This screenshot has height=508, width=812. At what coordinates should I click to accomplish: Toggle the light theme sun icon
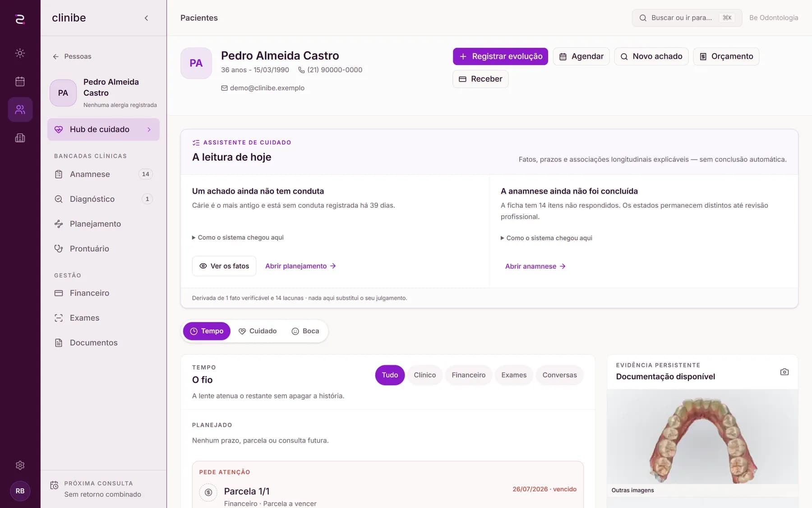[x=20, y=53]
